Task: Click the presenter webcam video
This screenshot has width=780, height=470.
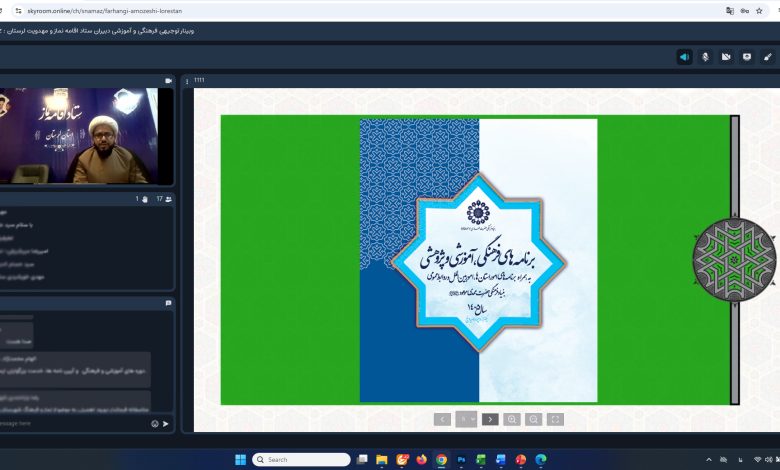Action: [x=79, y=136]
